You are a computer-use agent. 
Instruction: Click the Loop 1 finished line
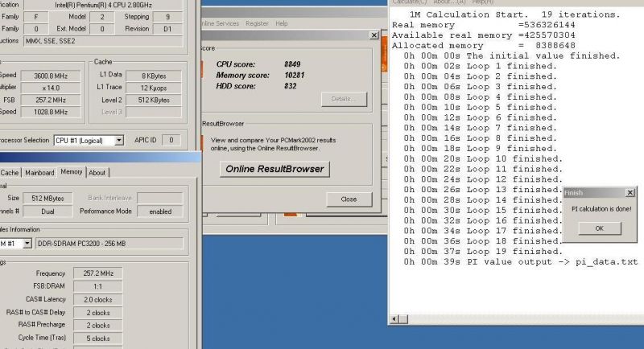click(480, 66)
